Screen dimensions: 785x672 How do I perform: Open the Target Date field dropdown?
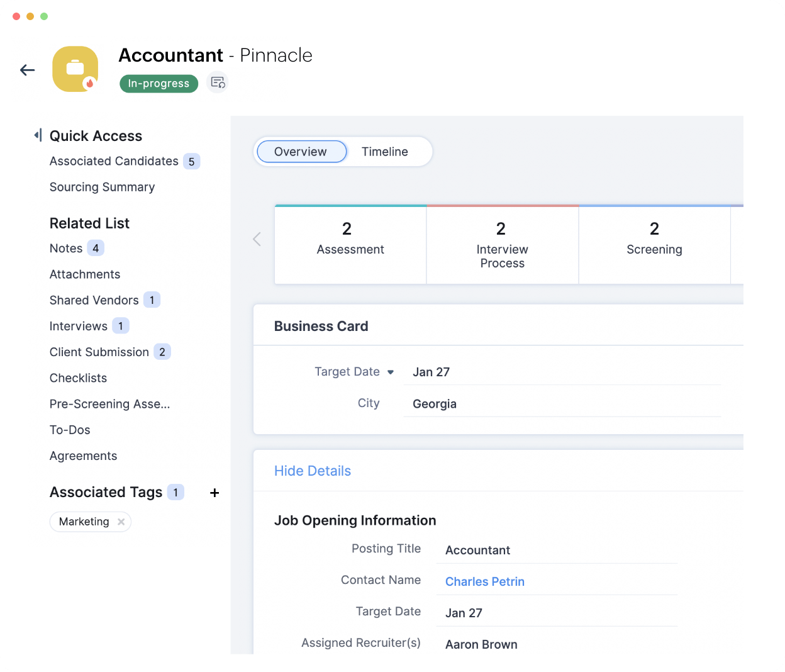pyautogui.click(x=391, y=372)
